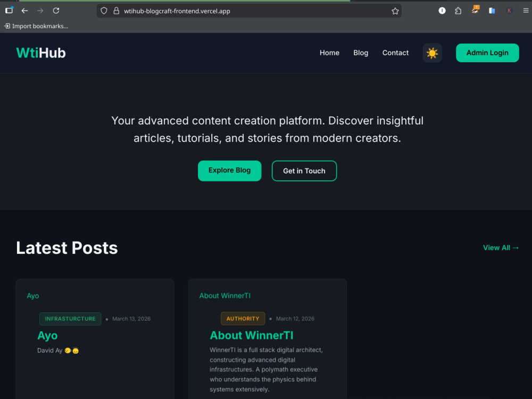This screenshot has width=532, height=399.
Task: Open the extension with orange badge
Action: [475, 10]
